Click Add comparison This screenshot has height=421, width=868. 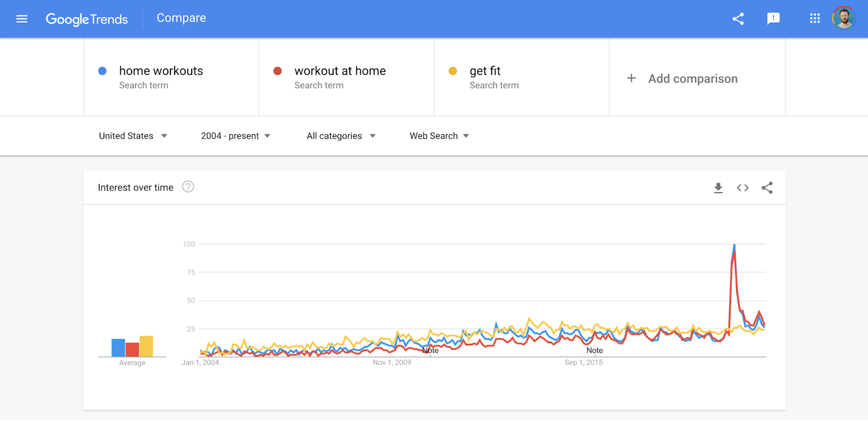pyautogui.click(x=683, y=79)
